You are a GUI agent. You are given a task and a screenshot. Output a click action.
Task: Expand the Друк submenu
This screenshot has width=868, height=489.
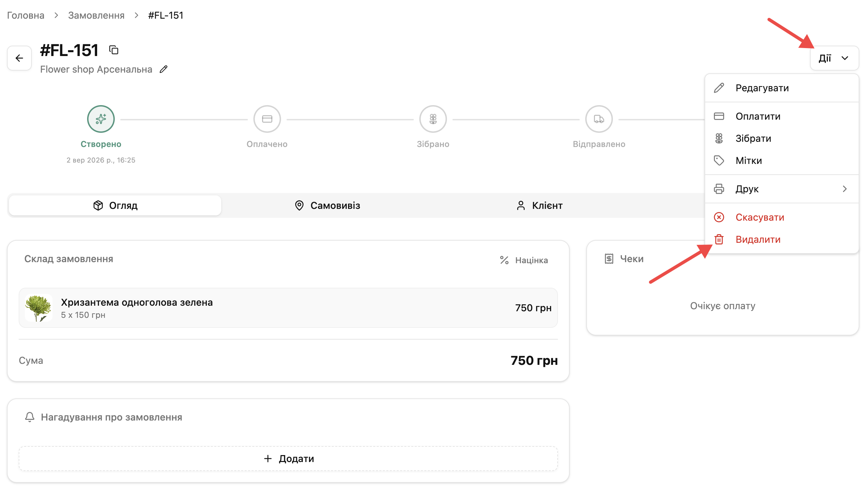(x=782, y=189)
